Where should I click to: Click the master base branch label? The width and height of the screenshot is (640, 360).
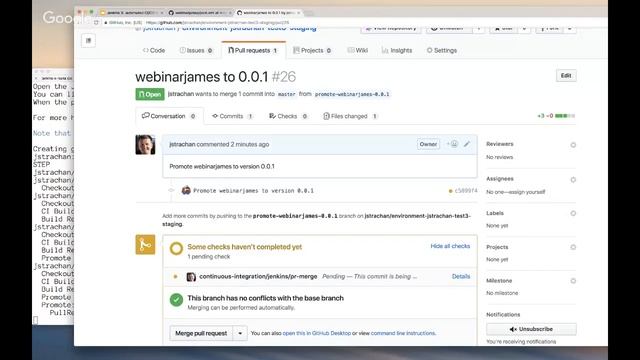click(287, 94)
